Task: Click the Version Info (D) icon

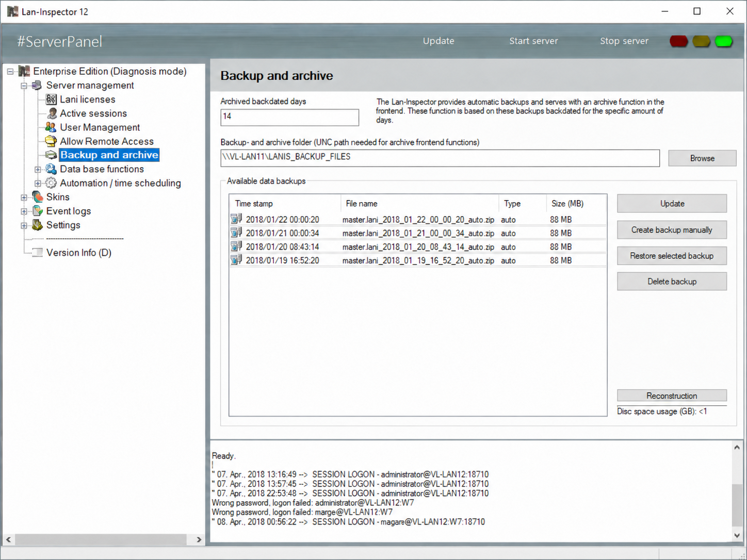Action: coord(37,252)
